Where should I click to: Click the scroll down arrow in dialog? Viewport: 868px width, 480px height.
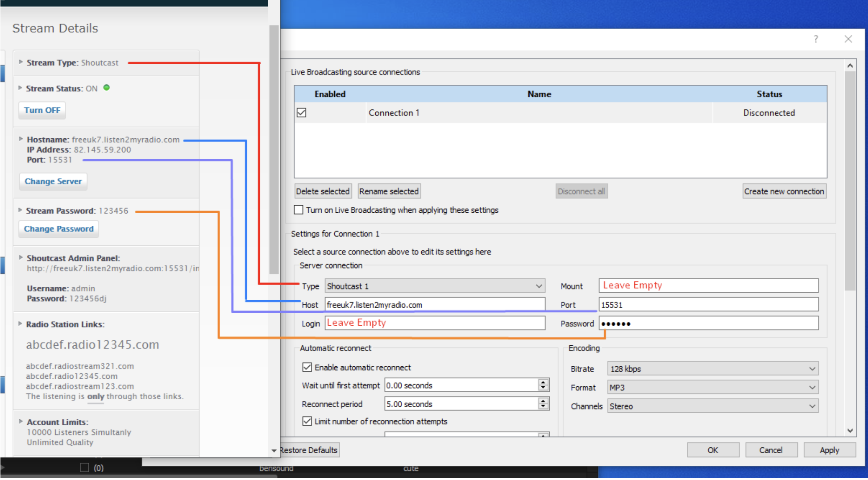click(x=850, y=430)
